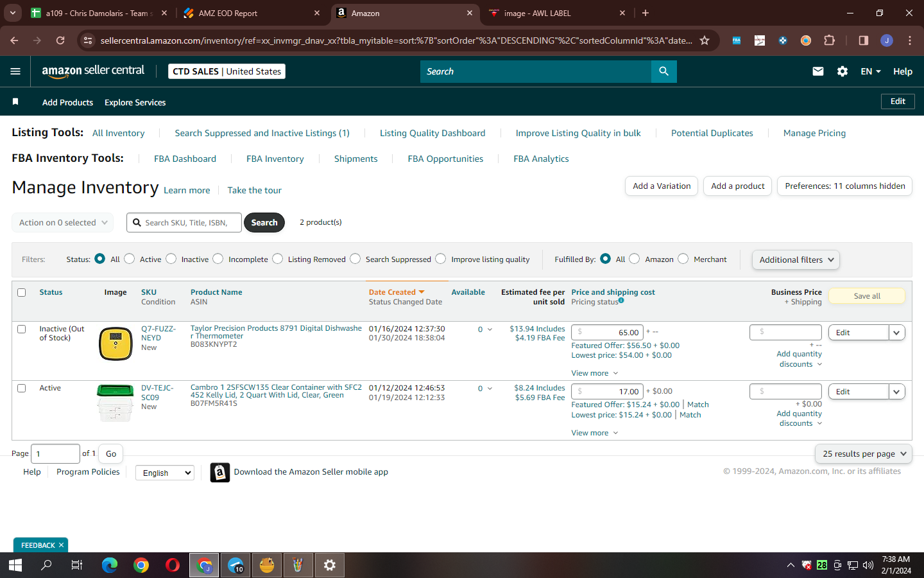Open the English language select in footer
This screenshot has height=578, width=924.
click(164, 473)
